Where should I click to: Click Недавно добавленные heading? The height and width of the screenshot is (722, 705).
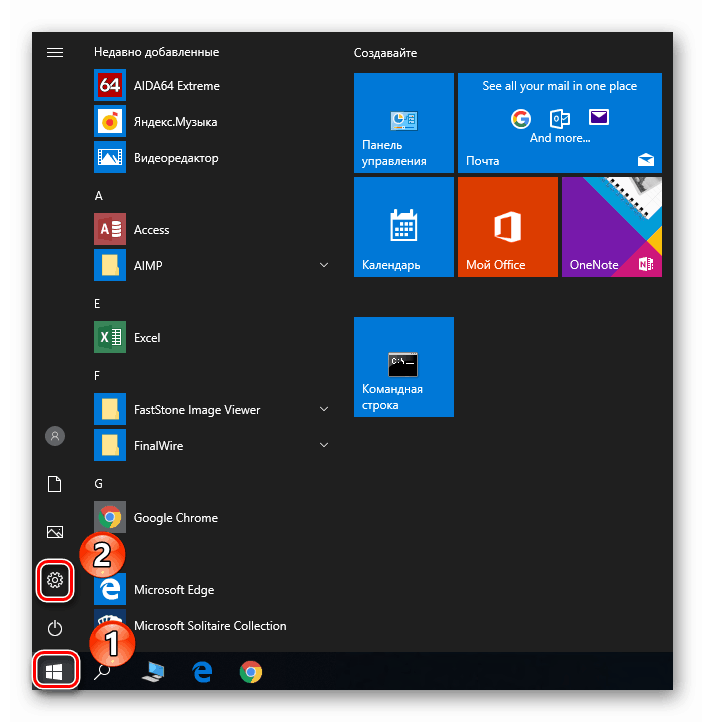coord(157,52)
